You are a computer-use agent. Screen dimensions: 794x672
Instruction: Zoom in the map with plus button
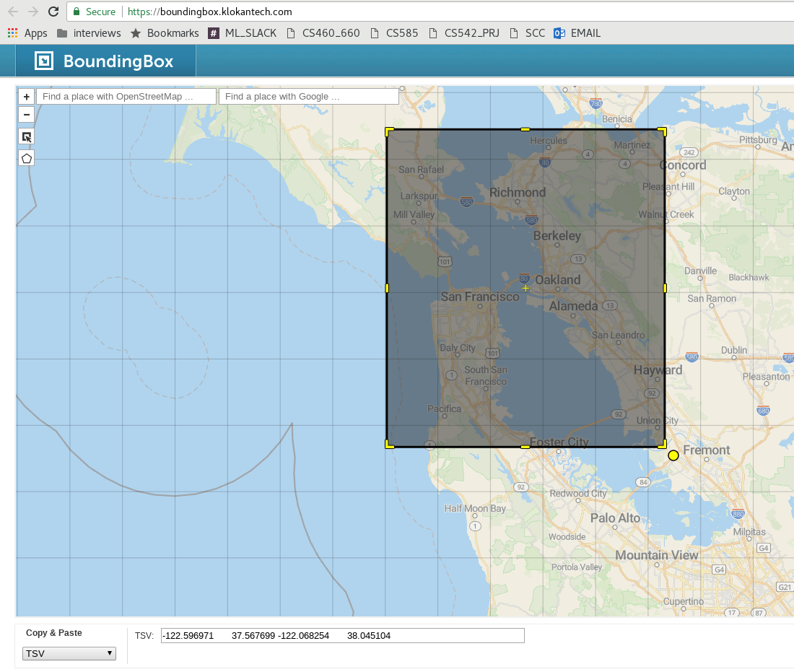click(x=26, y=96)
